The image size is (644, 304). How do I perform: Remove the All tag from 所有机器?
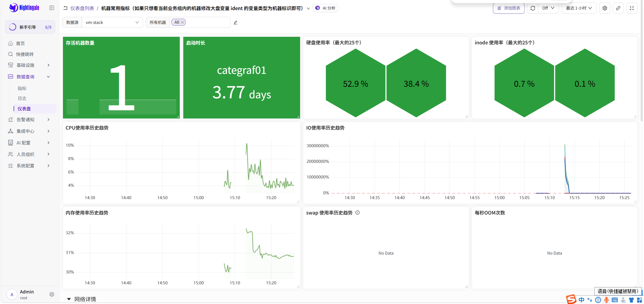(x=183, y=22)
